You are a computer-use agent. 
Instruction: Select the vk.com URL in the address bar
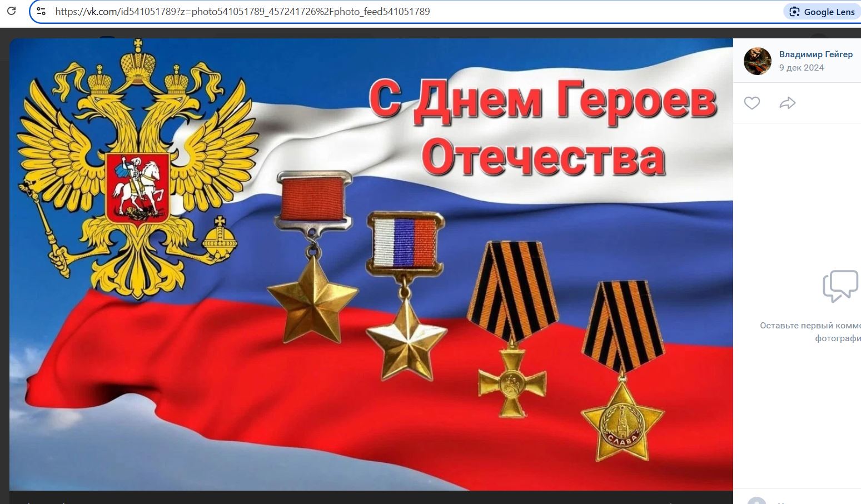pos(242,12)
